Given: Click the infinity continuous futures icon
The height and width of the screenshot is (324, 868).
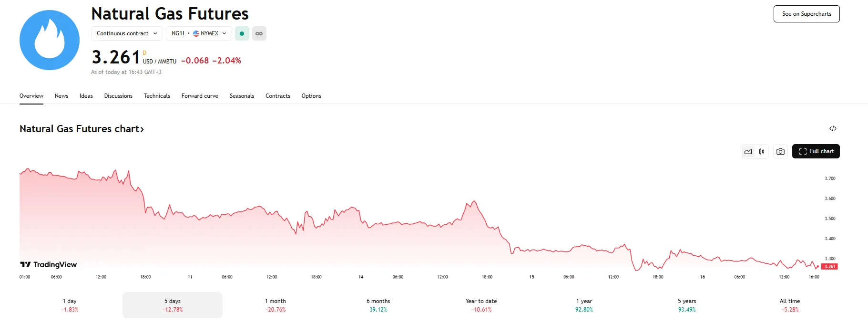Looking at the screenshot, I should 259,33.
